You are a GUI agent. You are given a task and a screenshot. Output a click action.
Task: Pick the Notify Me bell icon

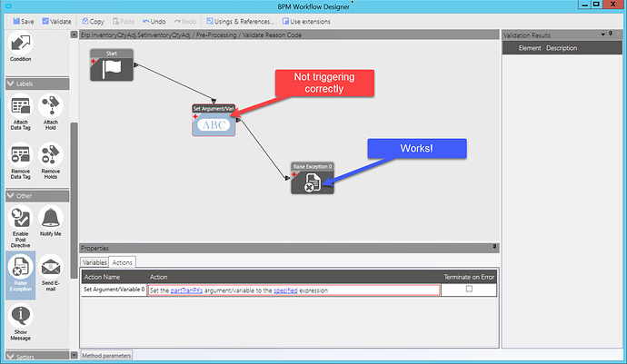[50, 218]
